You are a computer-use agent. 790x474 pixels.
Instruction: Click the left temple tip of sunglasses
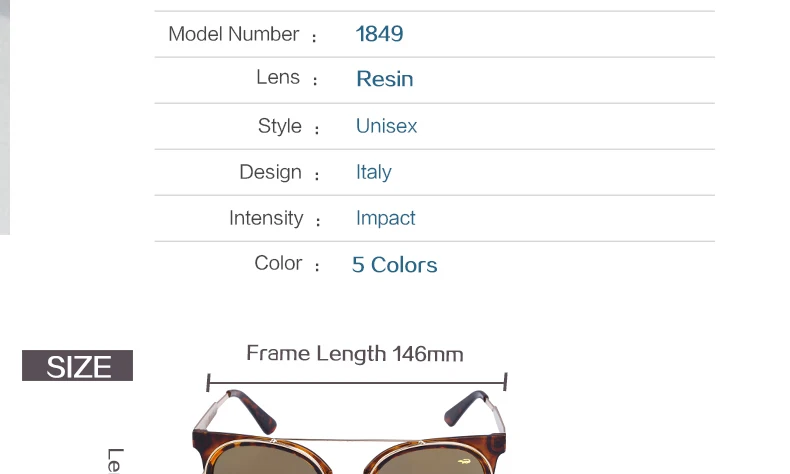point(252,411)
